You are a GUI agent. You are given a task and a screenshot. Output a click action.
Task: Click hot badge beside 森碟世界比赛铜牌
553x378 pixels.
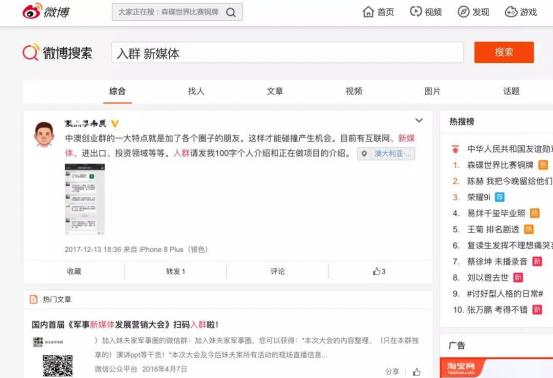(x=543, y=165)
